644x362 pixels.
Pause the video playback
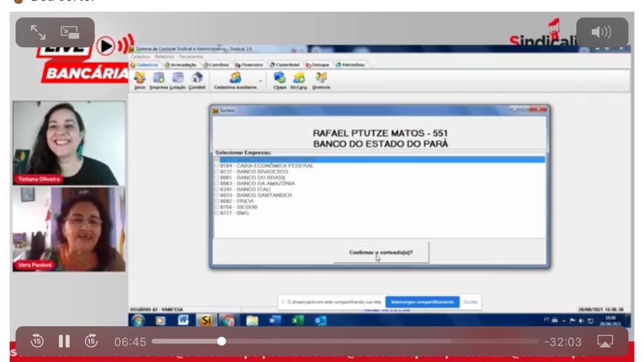(64, 341)
